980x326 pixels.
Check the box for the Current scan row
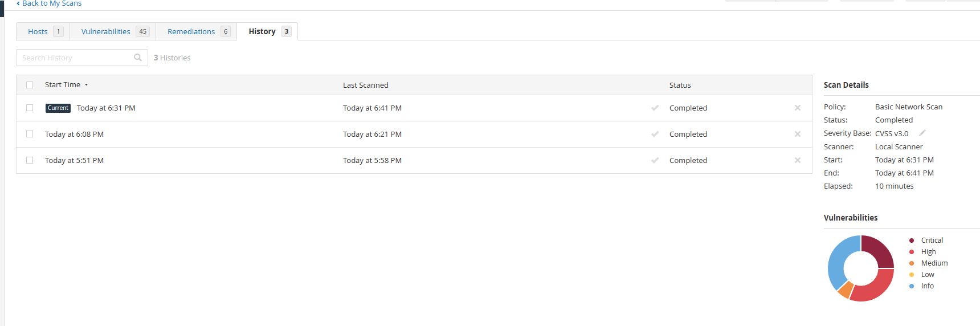click(30, 108)
